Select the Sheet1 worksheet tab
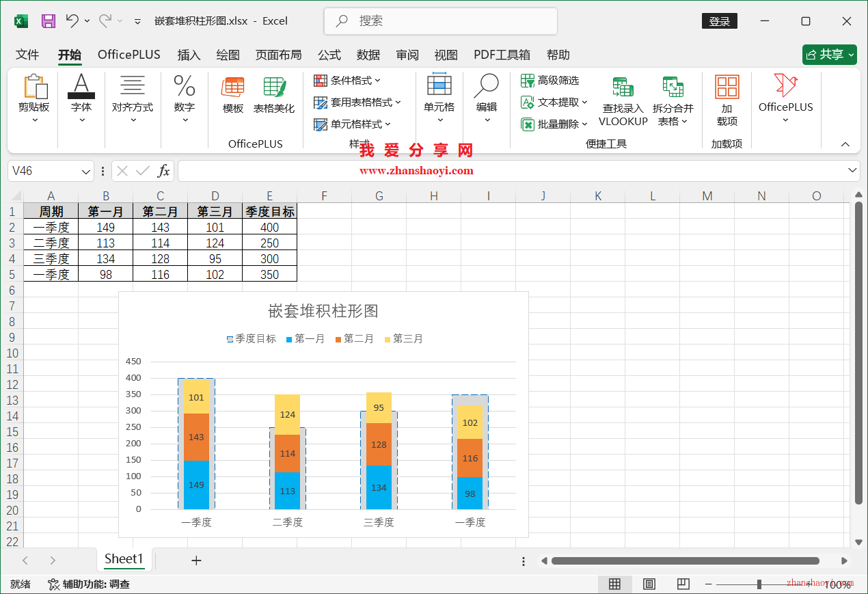 [124, 559]
